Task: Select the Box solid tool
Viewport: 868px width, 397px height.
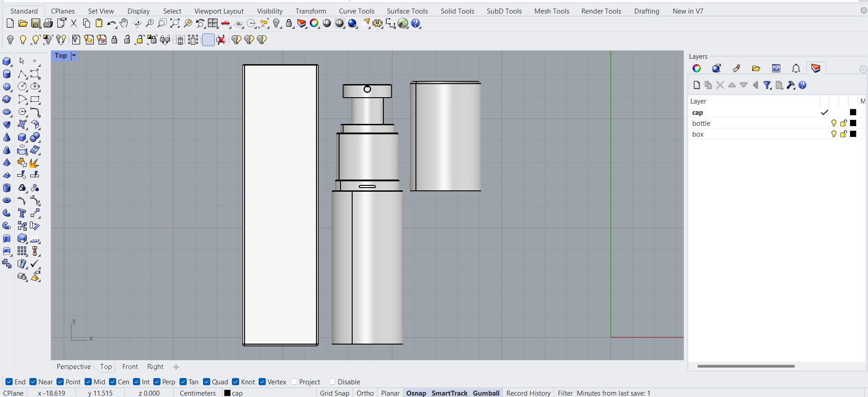Action: click(x=7, y=61)
